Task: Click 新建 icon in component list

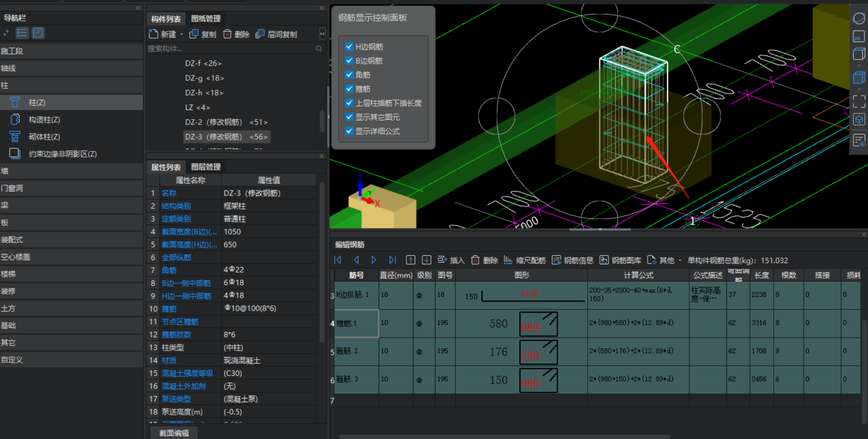Action: (153, 34)
